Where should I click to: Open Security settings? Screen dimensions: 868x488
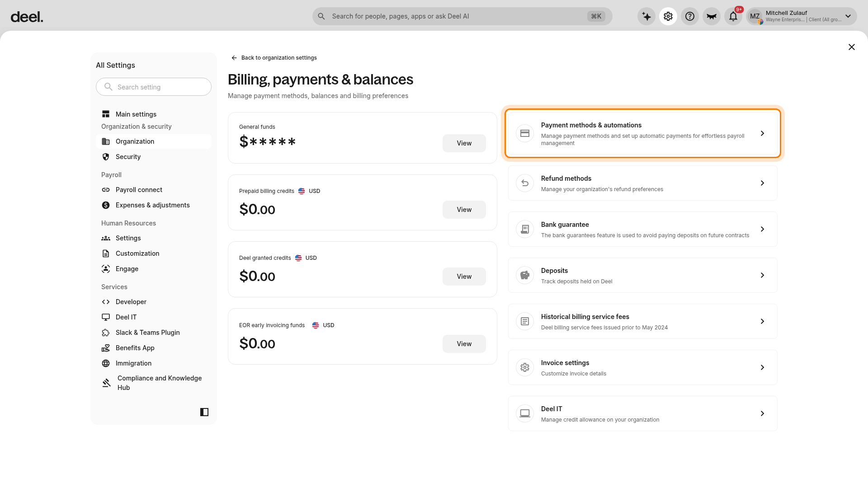point(154,157)
